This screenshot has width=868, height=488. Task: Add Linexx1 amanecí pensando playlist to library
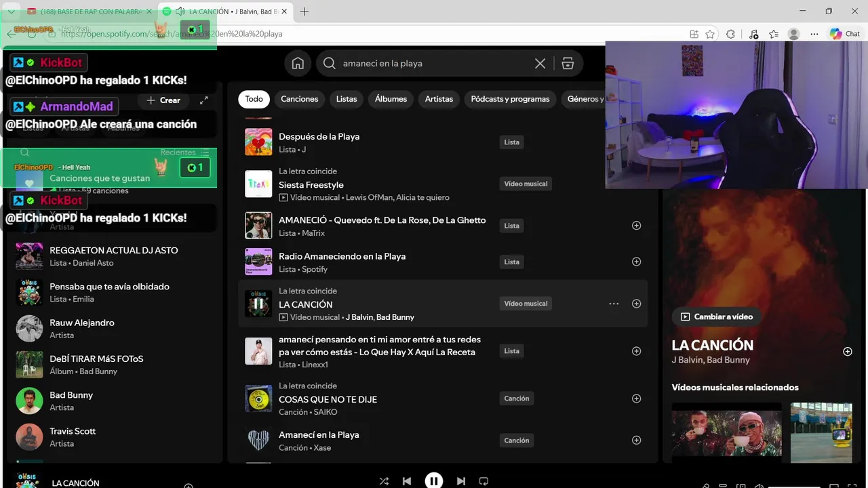pyautogui.click(x=636, y=351)
